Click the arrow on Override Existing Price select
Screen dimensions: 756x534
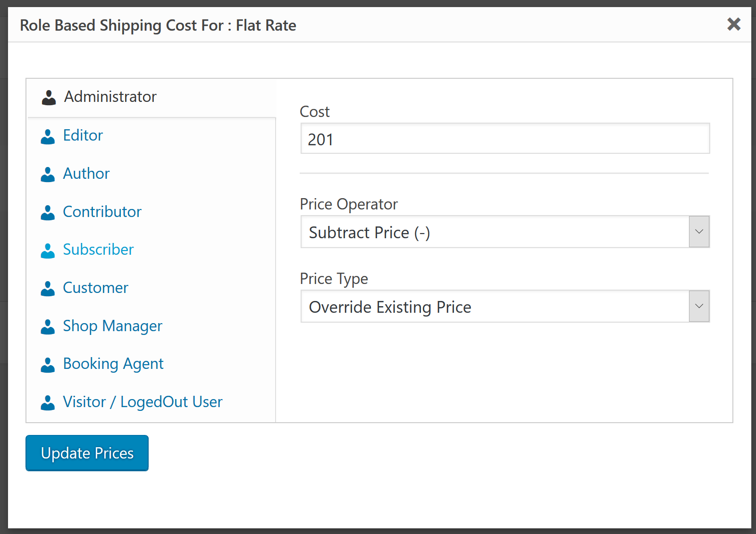[x=699, y=307]
